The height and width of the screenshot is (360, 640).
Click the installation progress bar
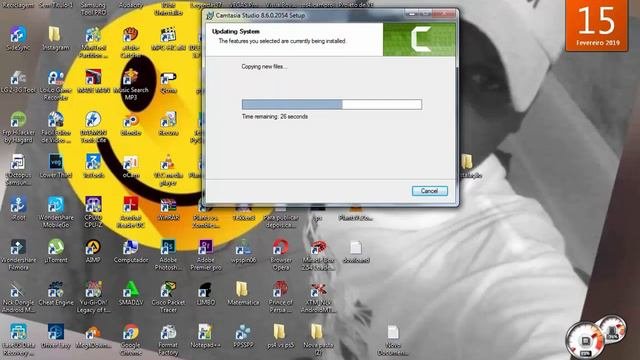(x=331, y=104)
